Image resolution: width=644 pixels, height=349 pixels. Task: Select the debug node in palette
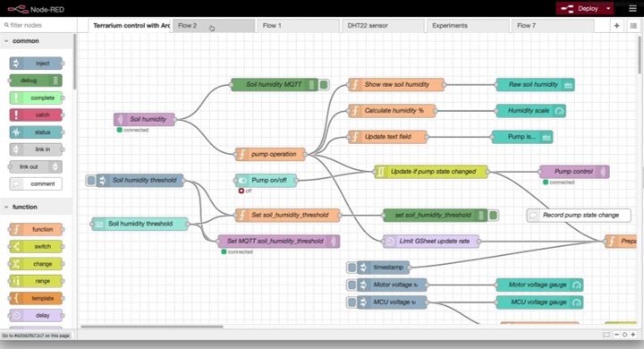point(36,81)
